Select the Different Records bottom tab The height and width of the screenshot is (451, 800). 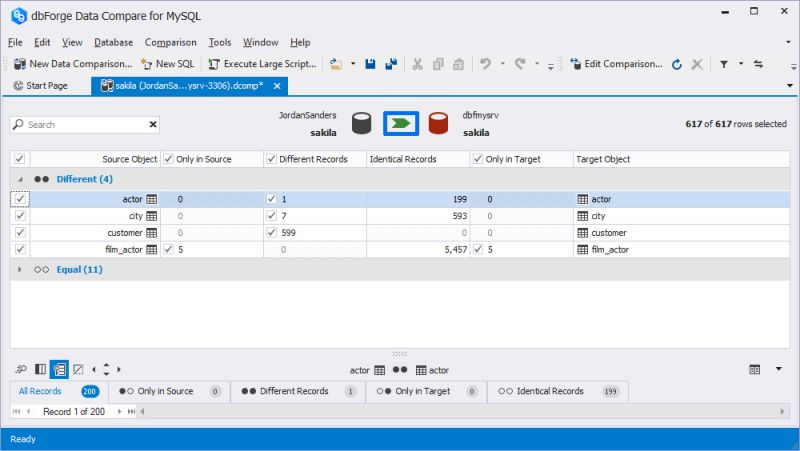click(298, 391)
